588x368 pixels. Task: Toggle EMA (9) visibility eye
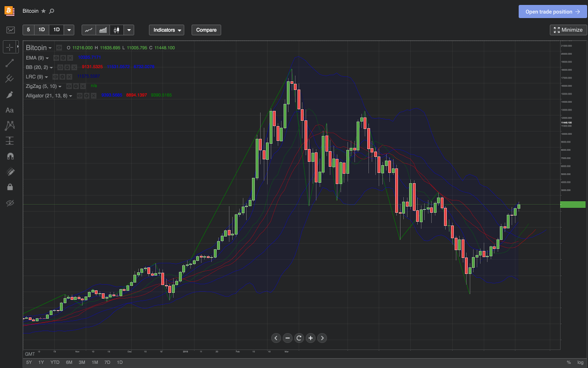click(x=56, y=58)
